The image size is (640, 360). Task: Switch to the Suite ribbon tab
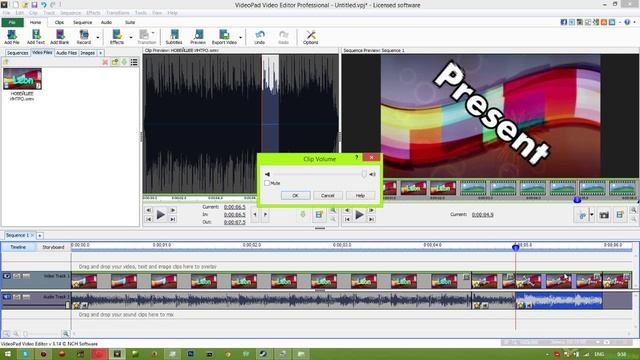pos(130,22)
